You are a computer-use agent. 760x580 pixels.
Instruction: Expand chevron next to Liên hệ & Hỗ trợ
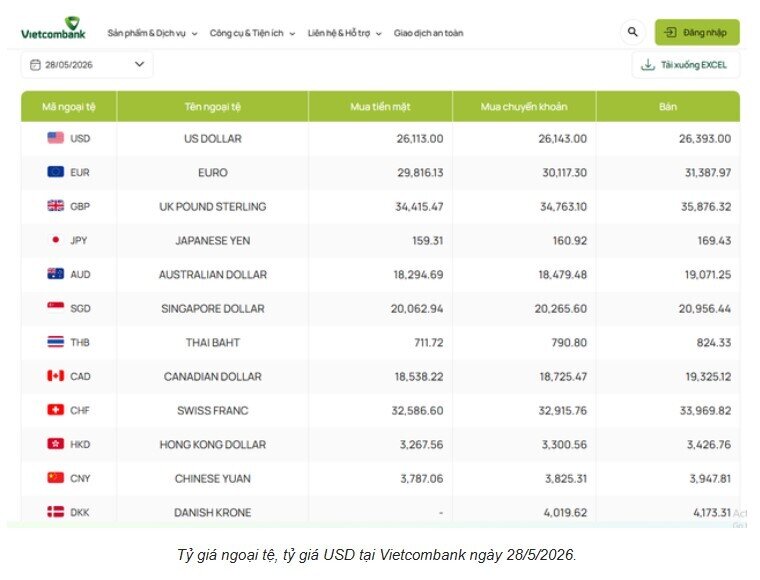379,34
